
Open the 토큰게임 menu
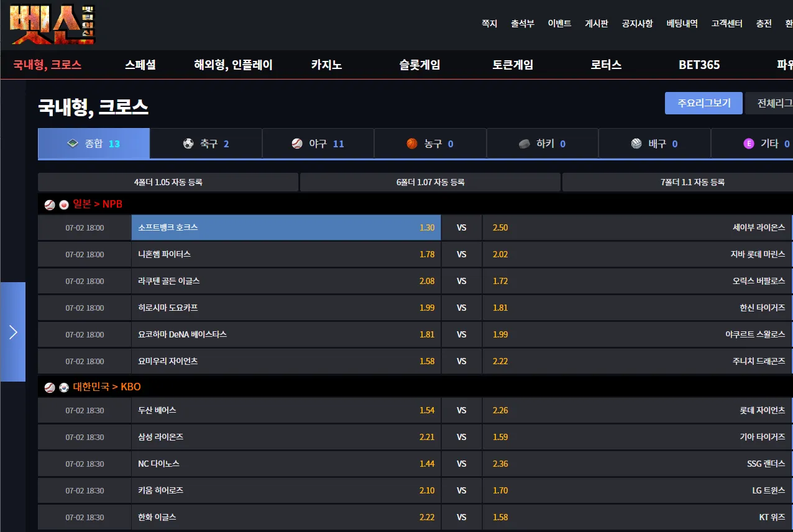(513, 65)
